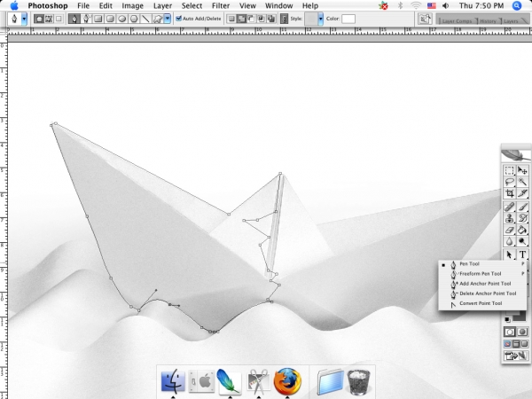The width and height of the screenshot is (532, 399).
Task: Select the Magic Wand tool
Action: (522, 182)
